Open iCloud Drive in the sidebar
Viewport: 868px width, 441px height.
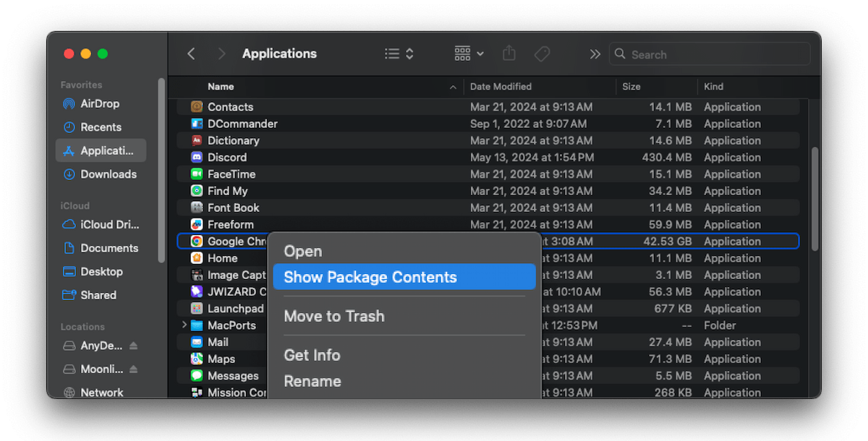101,224
